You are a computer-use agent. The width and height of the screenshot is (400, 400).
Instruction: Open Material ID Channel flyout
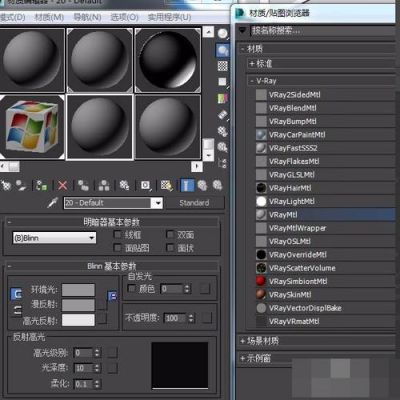(145, 185)
